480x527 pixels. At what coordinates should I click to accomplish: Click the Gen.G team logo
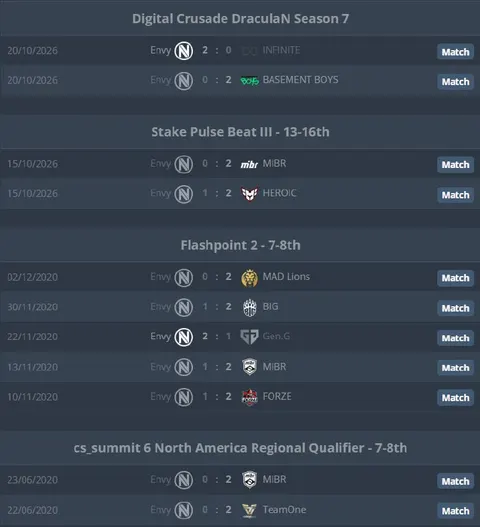click(249, 337)
